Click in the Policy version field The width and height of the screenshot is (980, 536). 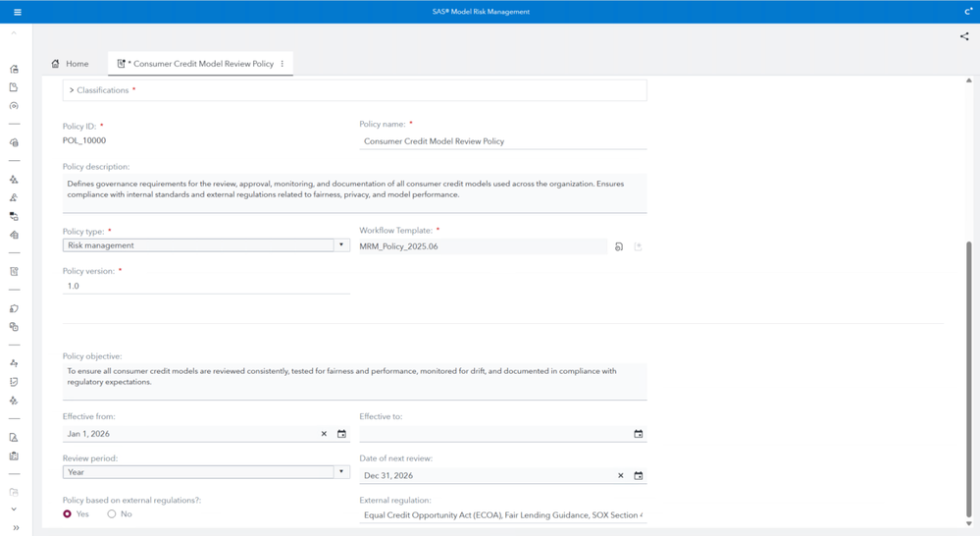tap(206, 286)
